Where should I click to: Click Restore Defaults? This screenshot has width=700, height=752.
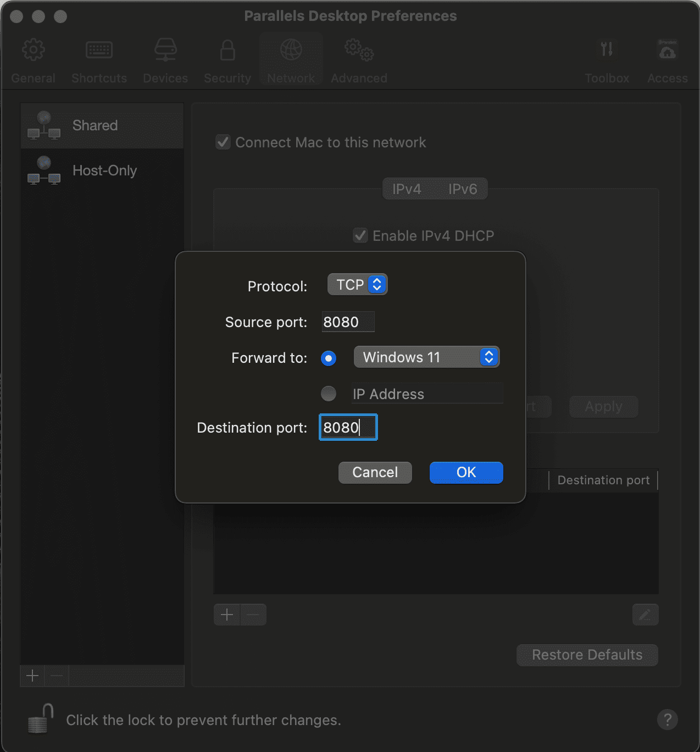[x=586, y=655]
